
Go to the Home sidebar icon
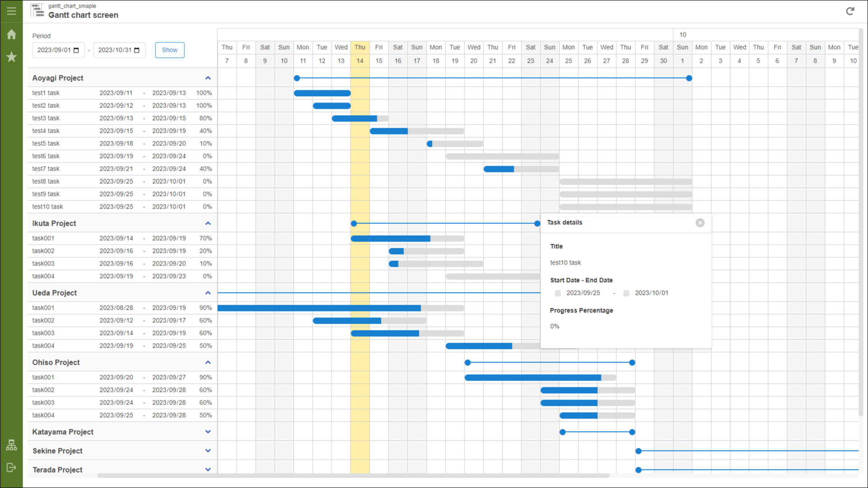[x=11, y=34]
